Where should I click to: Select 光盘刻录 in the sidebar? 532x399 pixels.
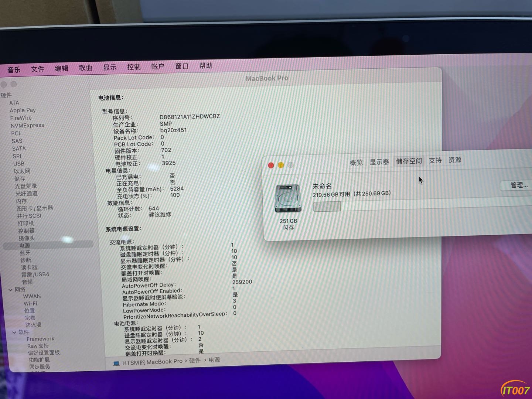26,186
